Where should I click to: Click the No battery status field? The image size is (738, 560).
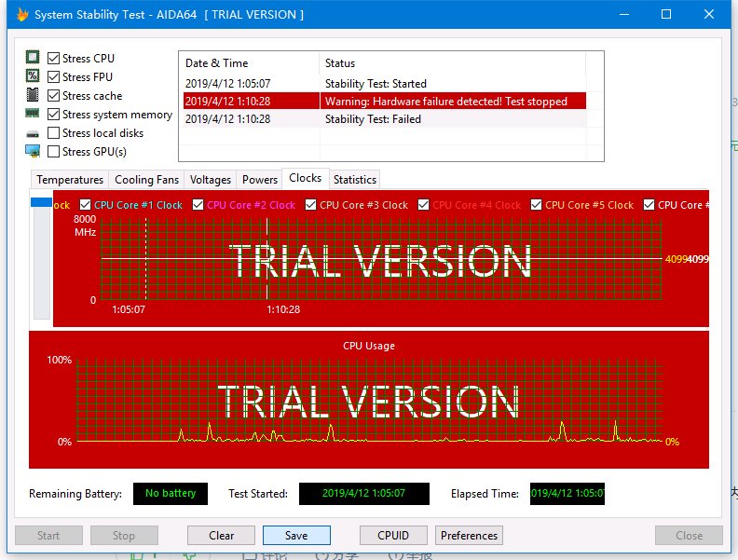coord(171,494)
